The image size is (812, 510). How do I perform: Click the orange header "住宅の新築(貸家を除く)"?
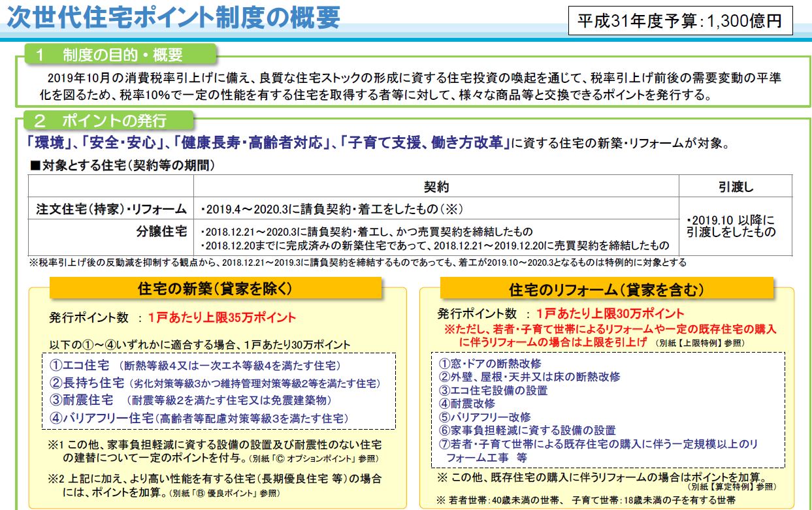coord(215,289)
